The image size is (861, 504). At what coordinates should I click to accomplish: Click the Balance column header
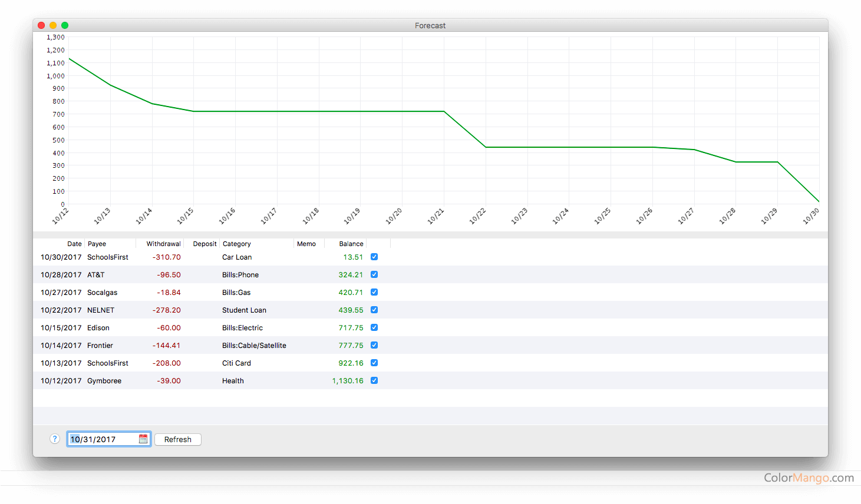(351, 244)
